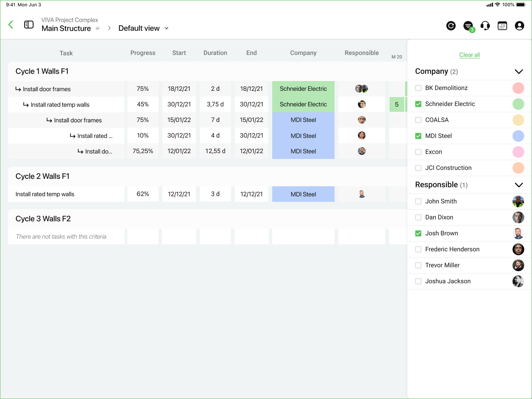Uncheck the Josh Brown checkbox
This screenshot has height=399, width=532.
[x=418, y=233]
